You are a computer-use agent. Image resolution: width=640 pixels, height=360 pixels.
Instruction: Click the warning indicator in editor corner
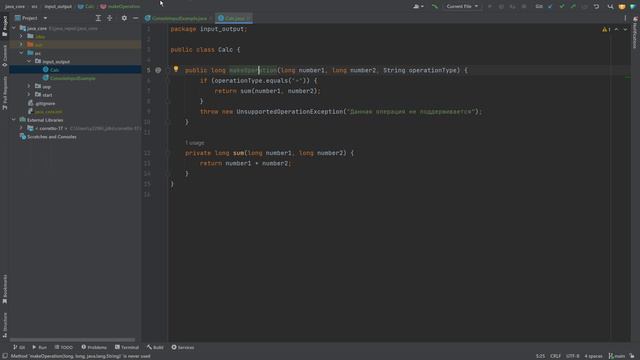pyautogui.click(x=606, y=29)
